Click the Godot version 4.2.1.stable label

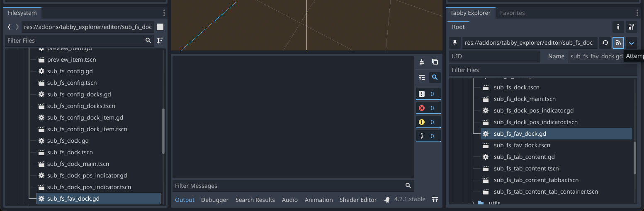click(410, 199)
